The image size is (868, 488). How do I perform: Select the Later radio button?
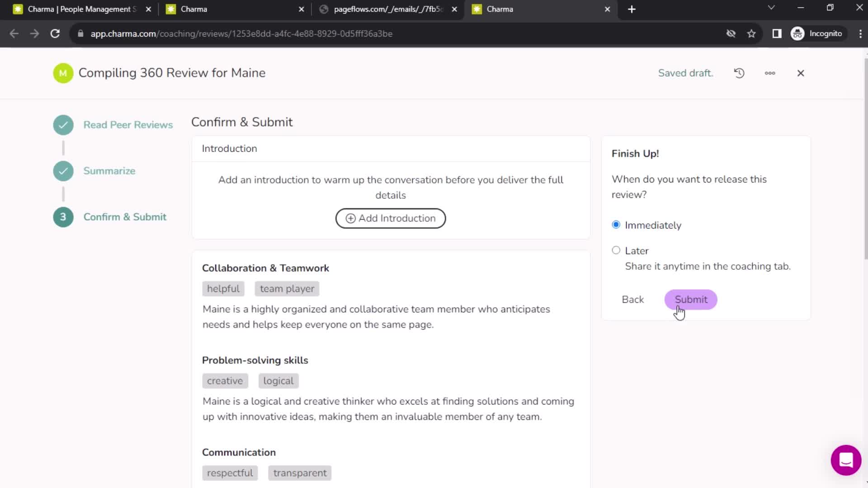tap(616, 250)
